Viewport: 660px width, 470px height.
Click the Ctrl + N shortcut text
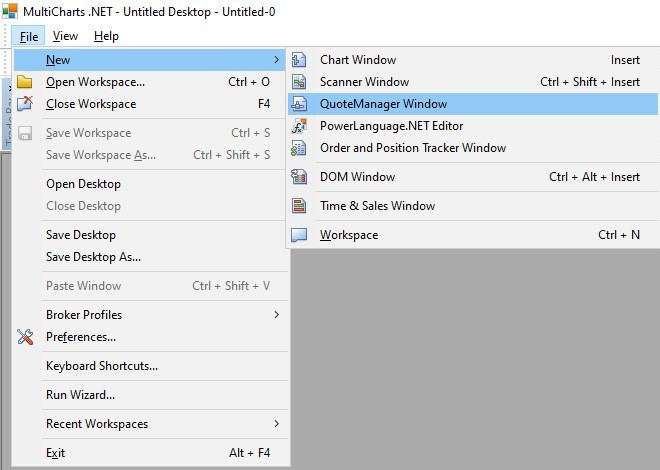[619, 235]
